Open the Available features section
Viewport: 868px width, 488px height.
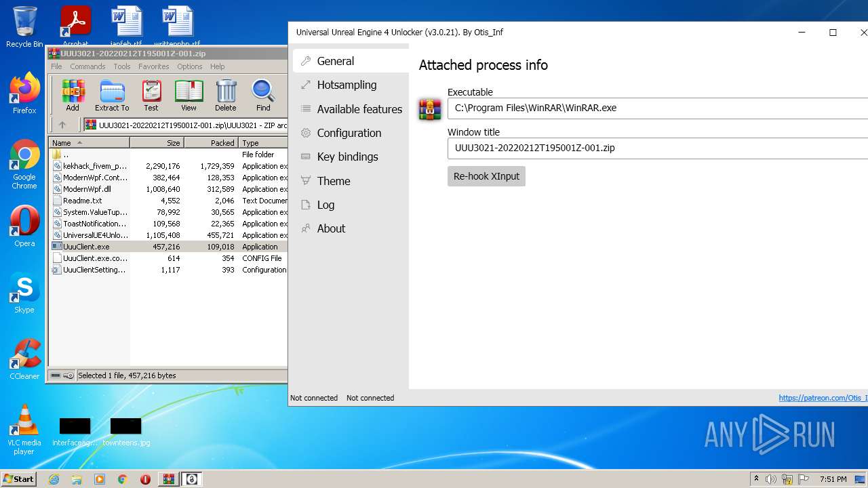pos(350,109)
